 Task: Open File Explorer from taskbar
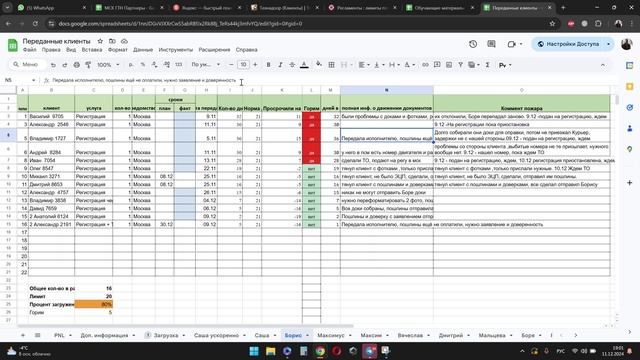270,351
